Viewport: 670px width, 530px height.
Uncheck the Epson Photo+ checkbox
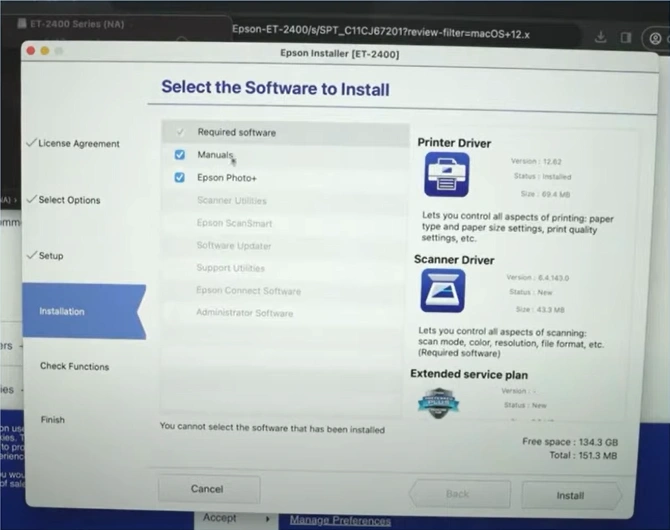(180, 178)
